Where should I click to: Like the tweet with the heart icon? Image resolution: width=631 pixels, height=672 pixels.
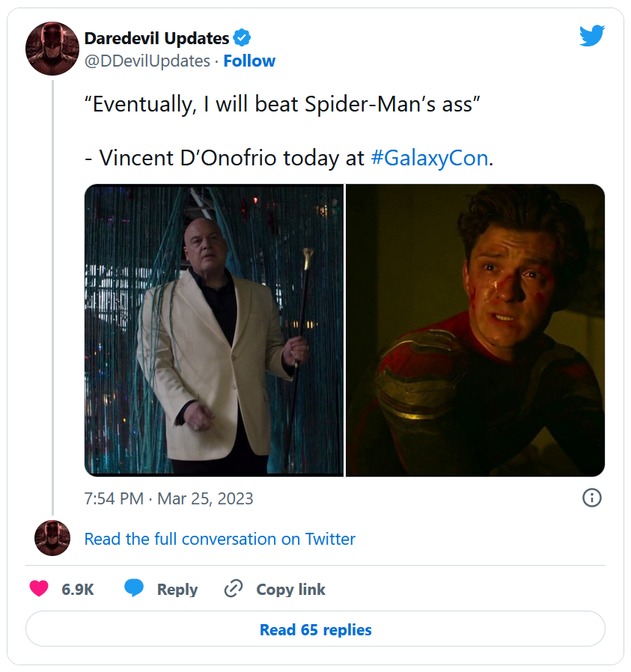tap(39, 589)
